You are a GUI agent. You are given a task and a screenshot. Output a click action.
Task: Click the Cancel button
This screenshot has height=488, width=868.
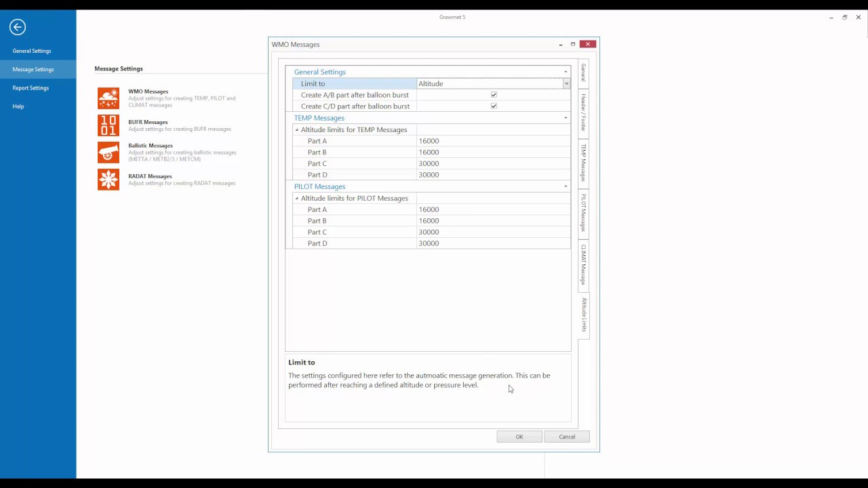(x=567, y=436)
